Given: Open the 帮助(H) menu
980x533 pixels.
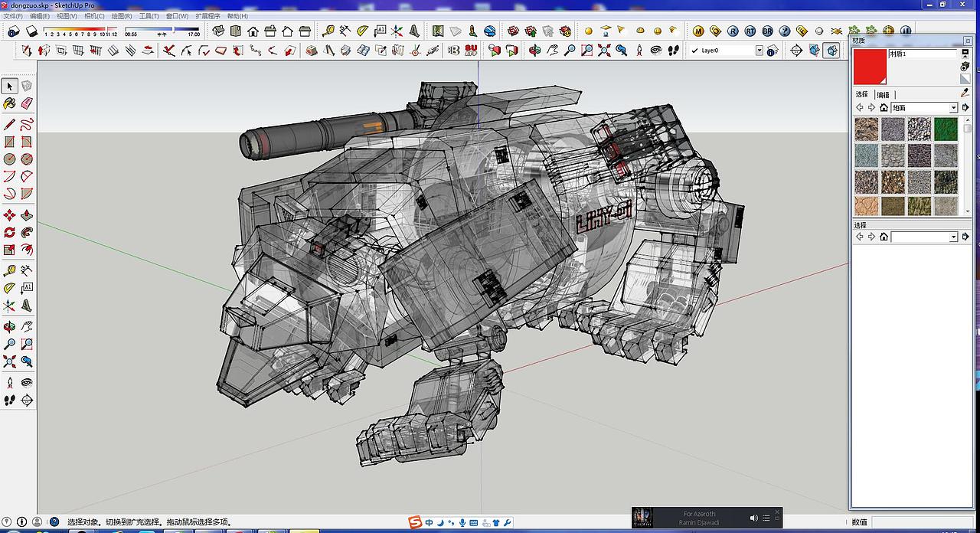Looking at the screenshot, I should (237, 15).
